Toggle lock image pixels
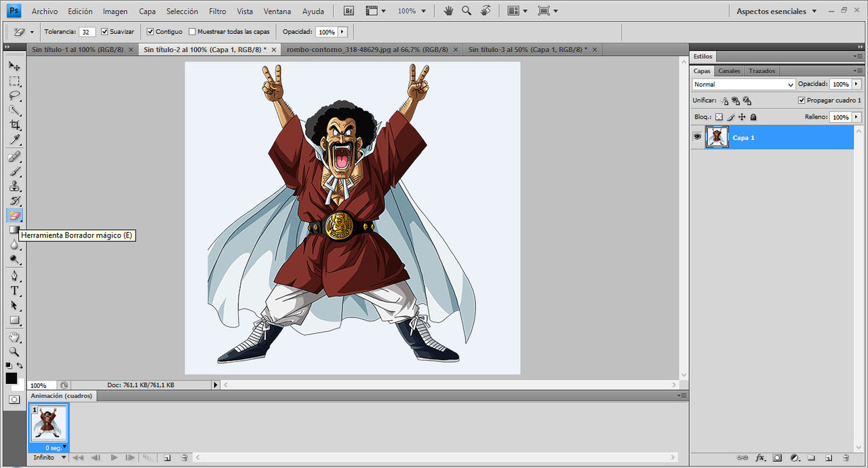The height and width of the screenshot is (468, 868). tap(731, 117)
